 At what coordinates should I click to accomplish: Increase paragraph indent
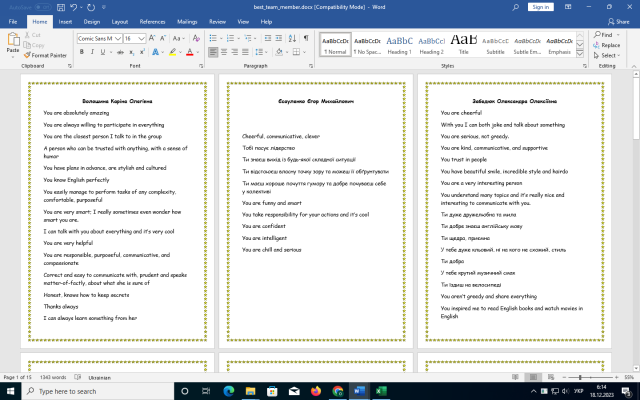point(278,38)
